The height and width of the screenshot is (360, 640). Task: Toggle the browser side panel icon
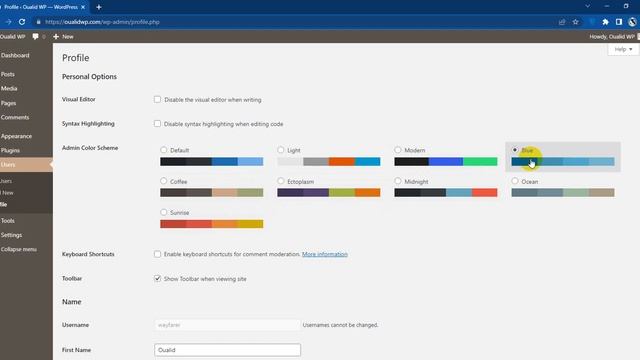(x=619, y=22)
